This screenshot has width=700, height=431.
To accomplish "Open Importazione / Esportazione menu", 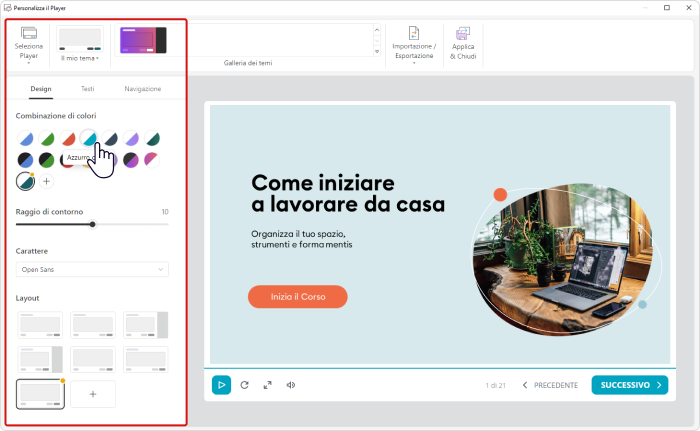I will [x=414, y=45].
